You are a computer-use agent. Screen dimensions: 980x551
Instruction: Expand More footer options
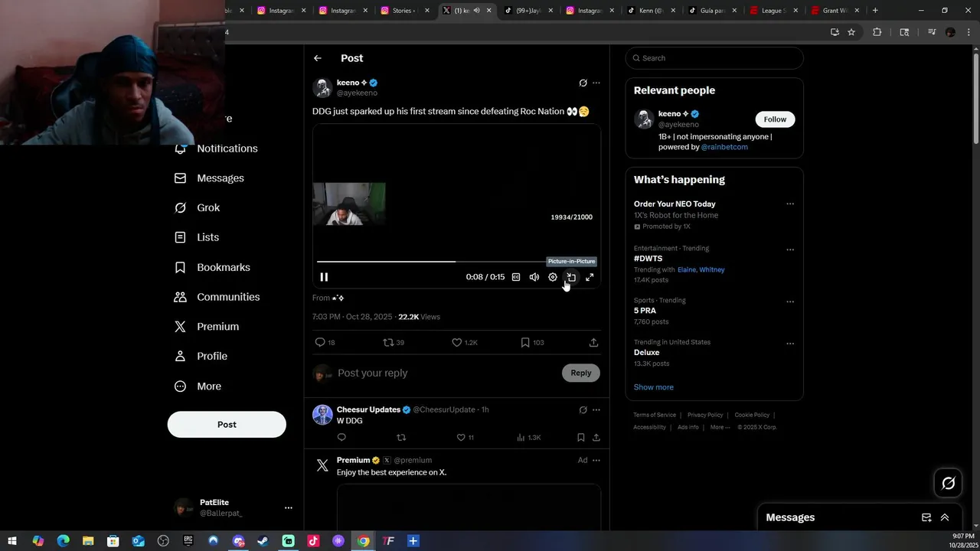tap(720, 427)
